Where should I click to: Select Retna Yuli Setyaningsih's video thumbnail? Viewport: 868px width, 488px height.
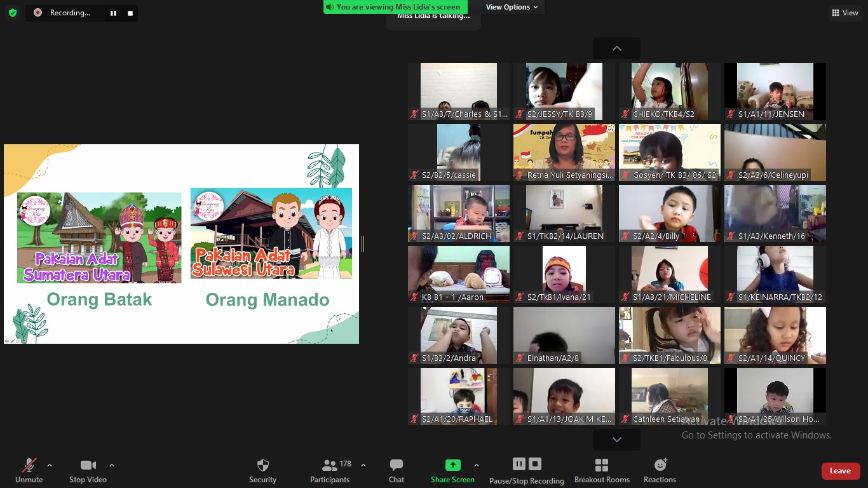tap(564, 152)
